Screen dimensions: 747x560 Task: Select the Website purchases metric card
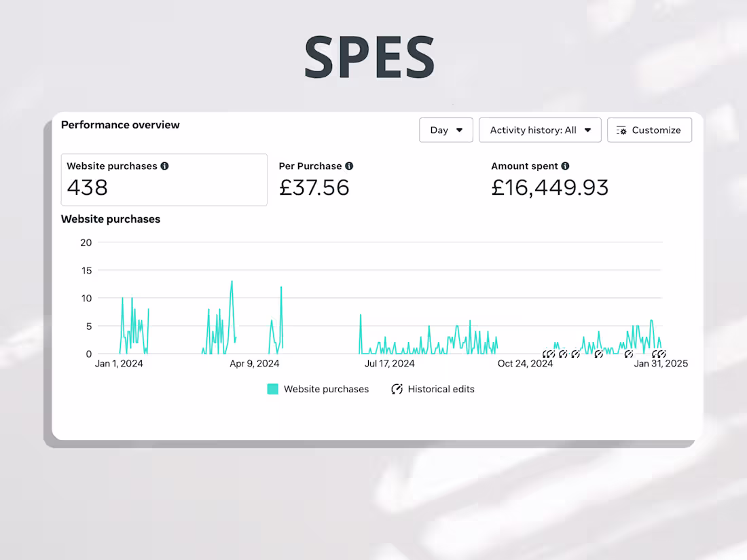pyautogui.click(x=164, y=180)
